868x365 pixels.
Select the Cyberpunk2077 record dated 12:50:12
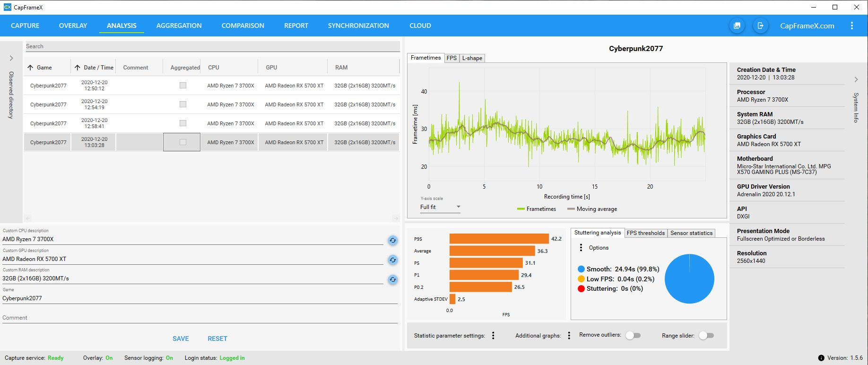[211, 86]
